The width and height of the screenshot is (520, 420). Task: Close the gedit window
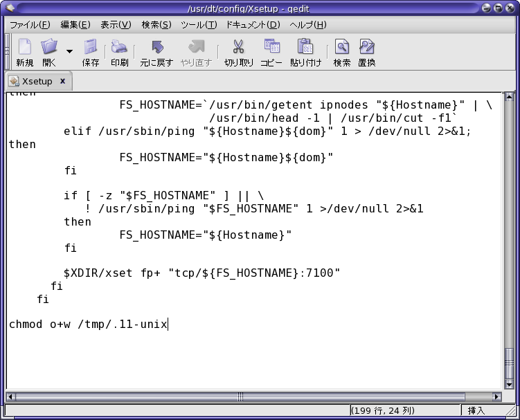click(510, 8)
